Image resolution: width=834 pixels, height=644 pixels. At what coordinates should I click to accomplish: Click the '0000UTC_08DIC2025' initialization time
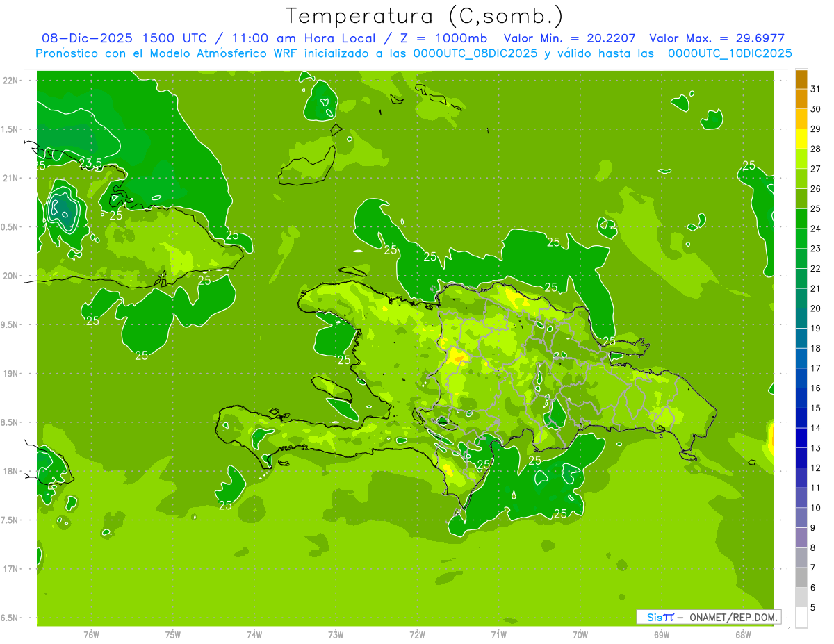(x=475, y=53)
